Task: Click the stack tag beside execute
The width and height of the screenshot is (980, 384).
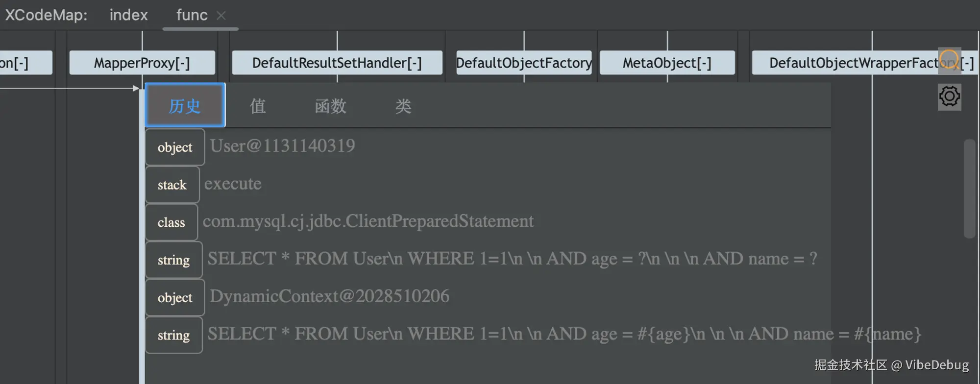Action: tap(172, 185)
